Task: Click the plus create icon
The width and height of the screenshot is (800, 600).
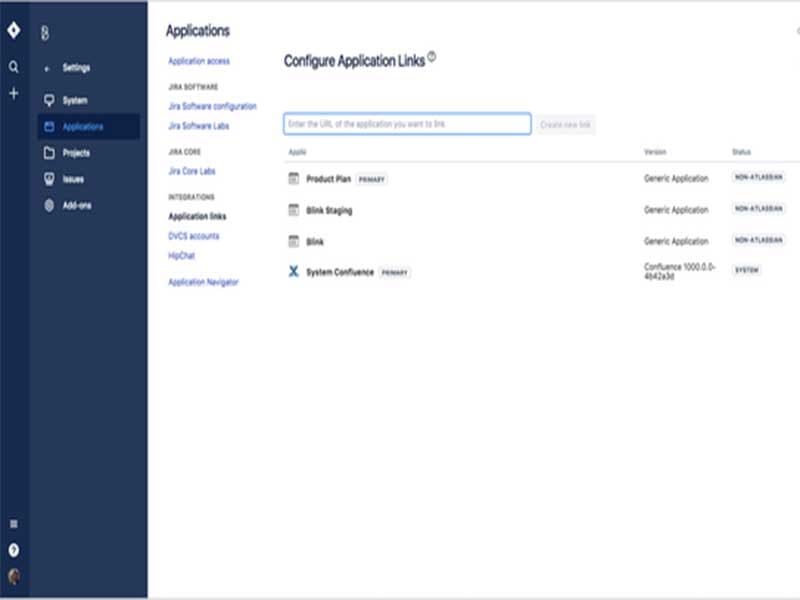Action: (14, 93)
